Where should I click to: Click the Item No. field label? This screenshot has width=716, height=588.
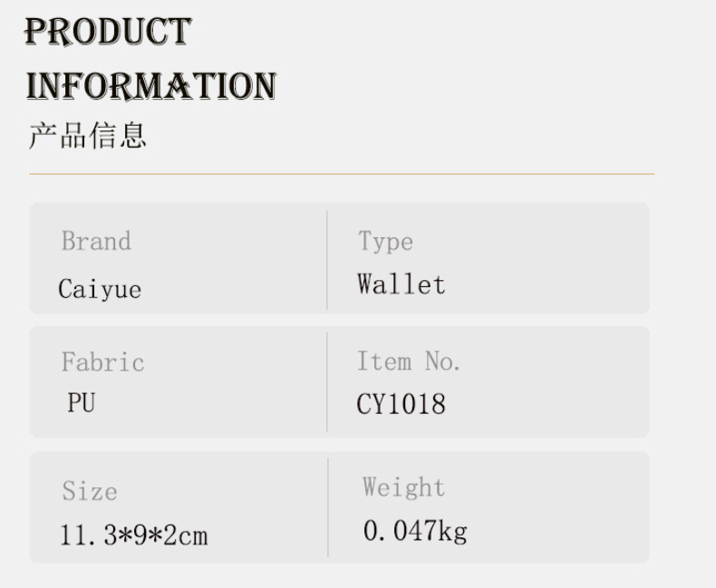point(409,361)
